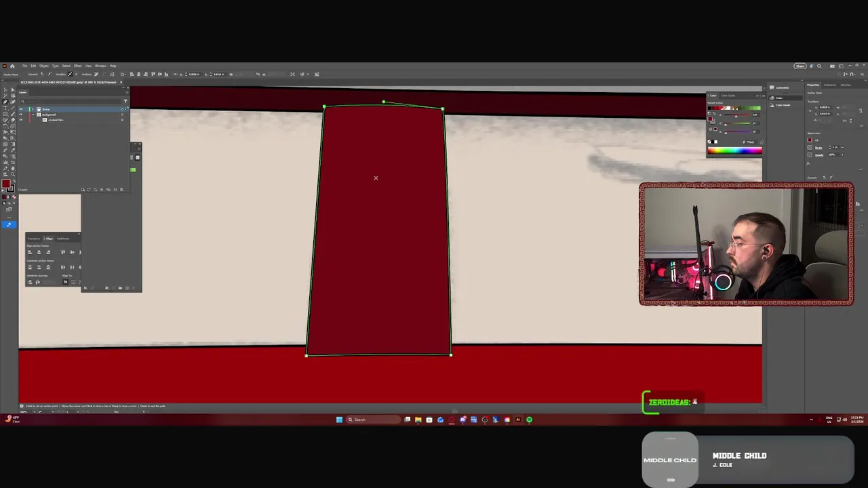Select the Hand tool
This screenshot has height=488, width=868.
coord(13,168)
